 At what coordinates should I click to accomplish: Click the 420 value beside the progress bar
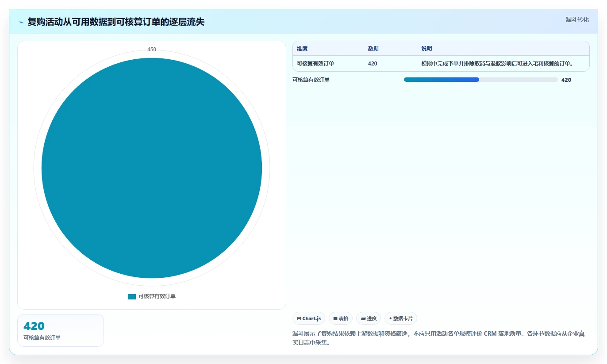[566, 80]
